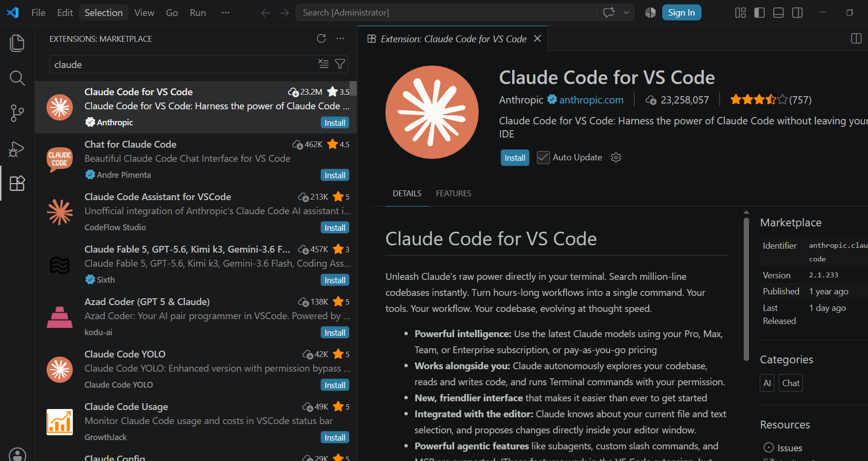Click the Claude Code Usage chart icon
Screen dimensions: 868x461
[60, 422]
